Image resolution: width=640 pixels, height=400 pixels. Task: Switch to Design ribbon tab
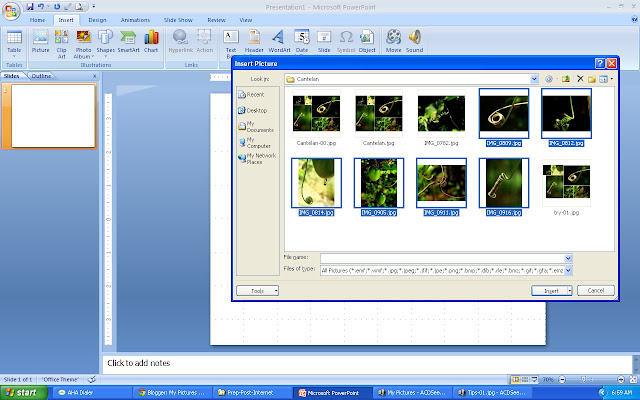pyautogui.click(x=97, y=20)
